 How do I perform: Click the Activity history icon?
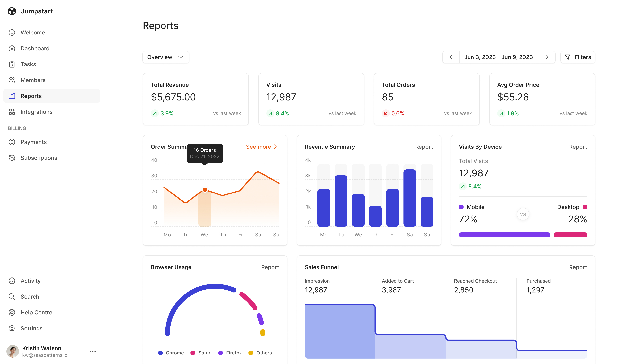[x=12, y=281]
